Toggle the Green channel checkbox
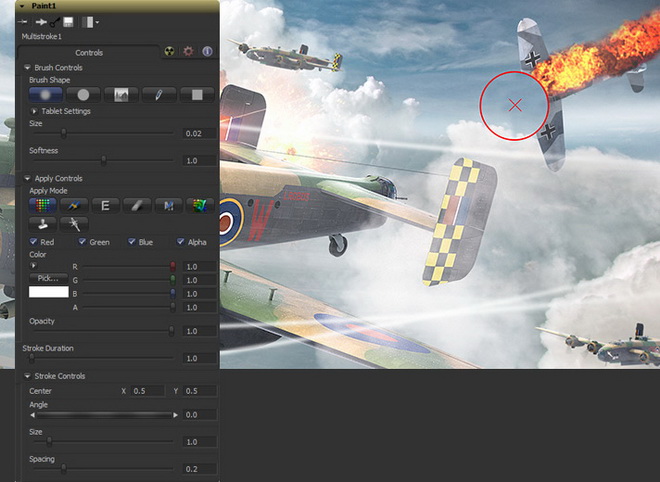This screenshot has height=482, width=660. pos(82,242)
